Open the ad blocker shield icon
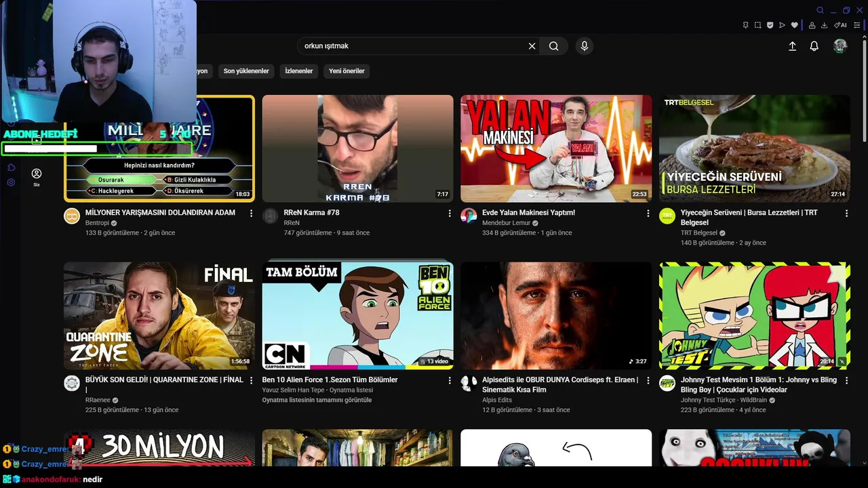 pyautogui.click(x=770, y=25)
